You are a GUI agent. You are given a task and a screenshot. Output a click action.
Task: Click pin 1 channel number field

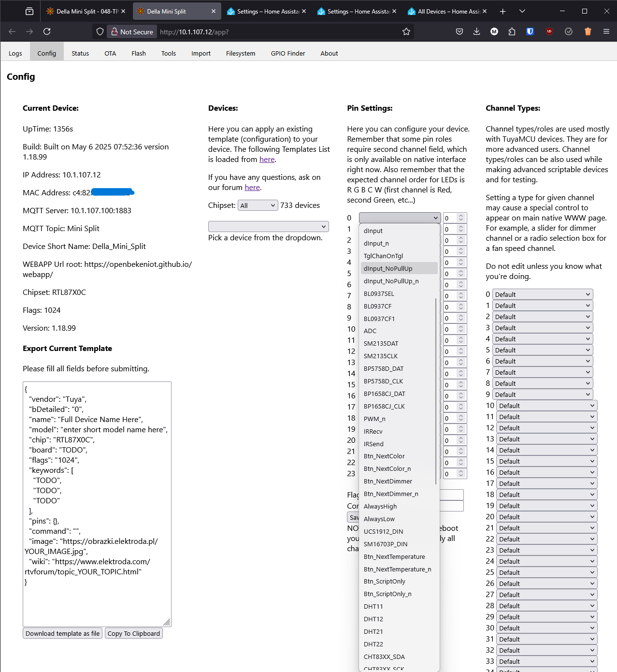point(455,229)
